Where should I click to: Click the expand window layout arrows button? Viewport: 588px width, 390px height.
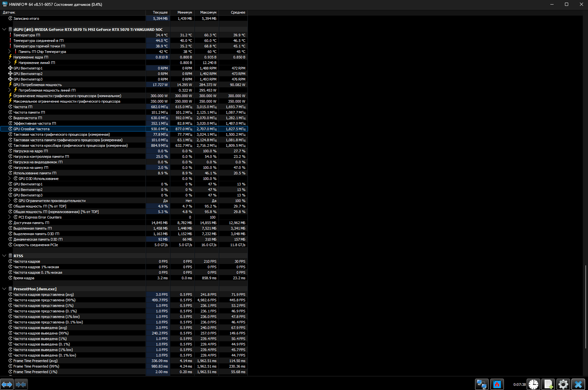[x=7, y=384]
